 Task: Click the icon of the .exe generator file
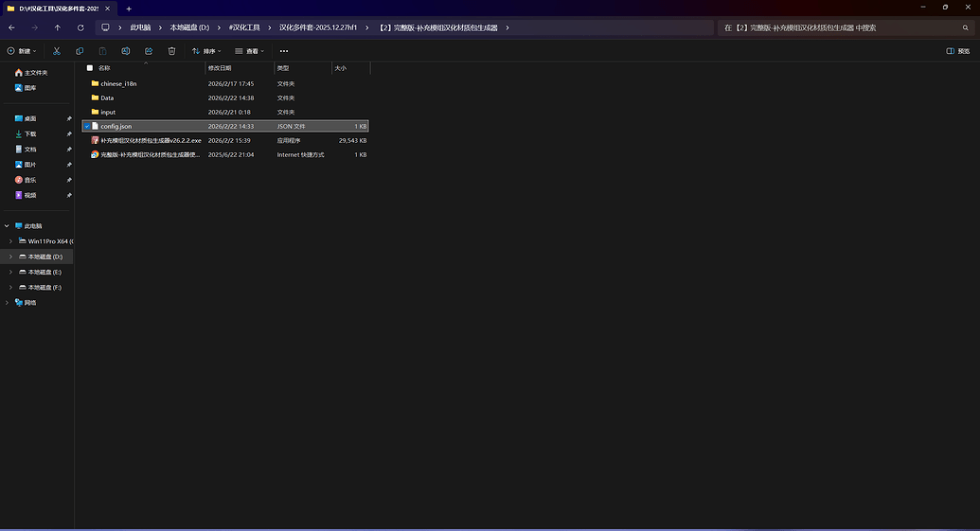[95, 140]
